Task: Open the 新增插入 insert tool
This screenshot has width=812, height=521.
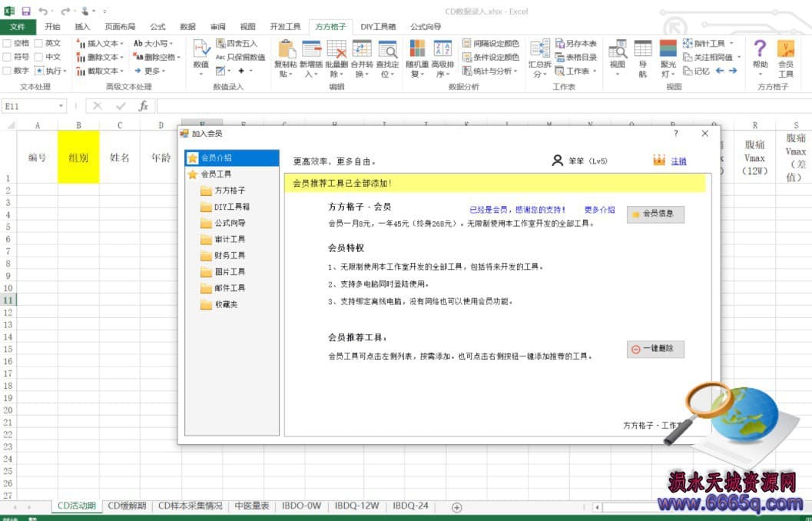Action: click(311, 58)
